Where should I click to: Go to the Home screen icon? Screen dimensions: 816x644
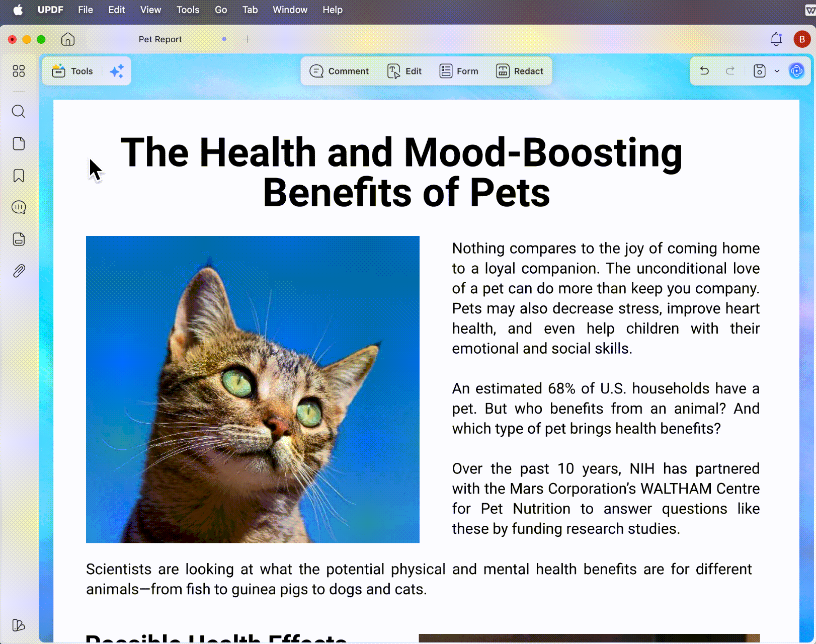point(68,39)
